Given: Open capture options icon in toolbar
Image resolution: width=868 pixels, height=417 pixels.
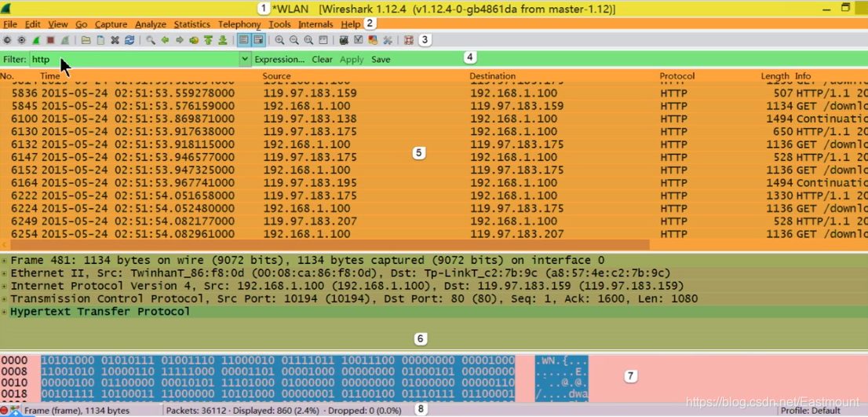Looking at the screenshot, I should [22, 40].
